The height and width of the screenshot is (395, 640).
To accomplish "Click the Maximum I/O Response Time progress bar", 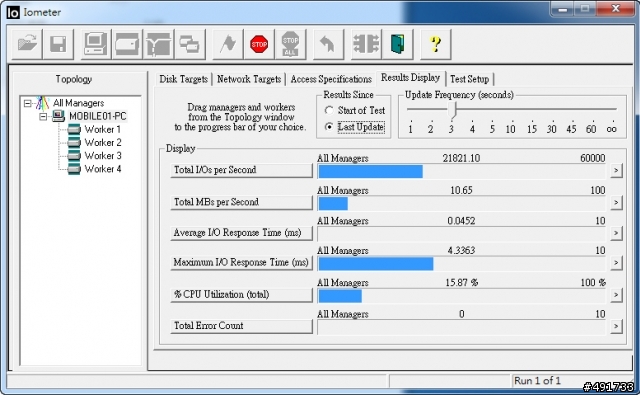I will point(461,264).
